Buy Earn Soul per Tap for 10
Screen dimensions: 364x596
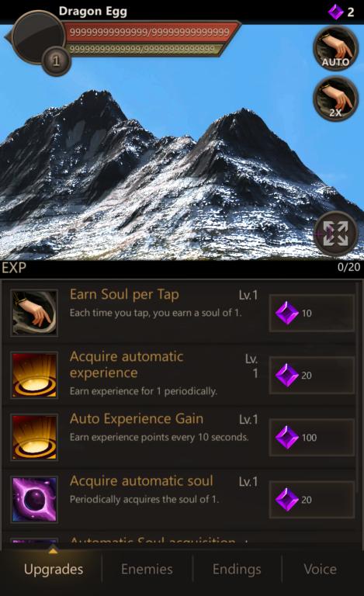pyautogui.click(x=312, y=313)
